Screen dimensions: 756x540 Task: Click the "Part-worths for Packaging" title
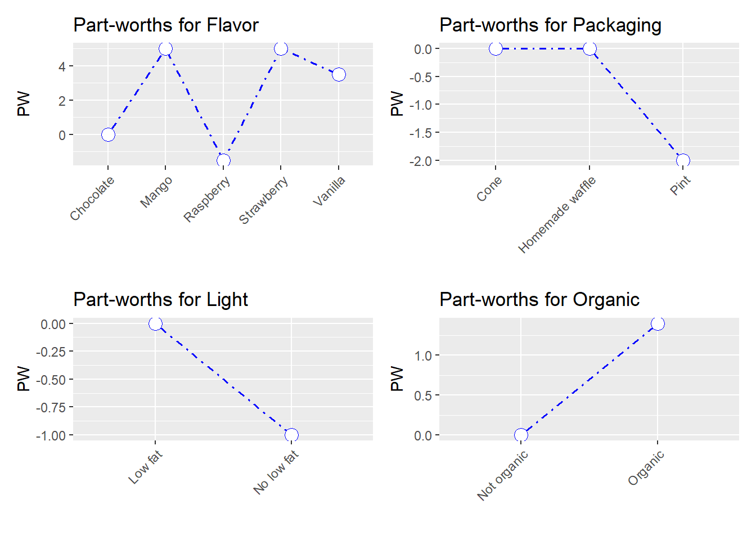click(x=550, y=25)
